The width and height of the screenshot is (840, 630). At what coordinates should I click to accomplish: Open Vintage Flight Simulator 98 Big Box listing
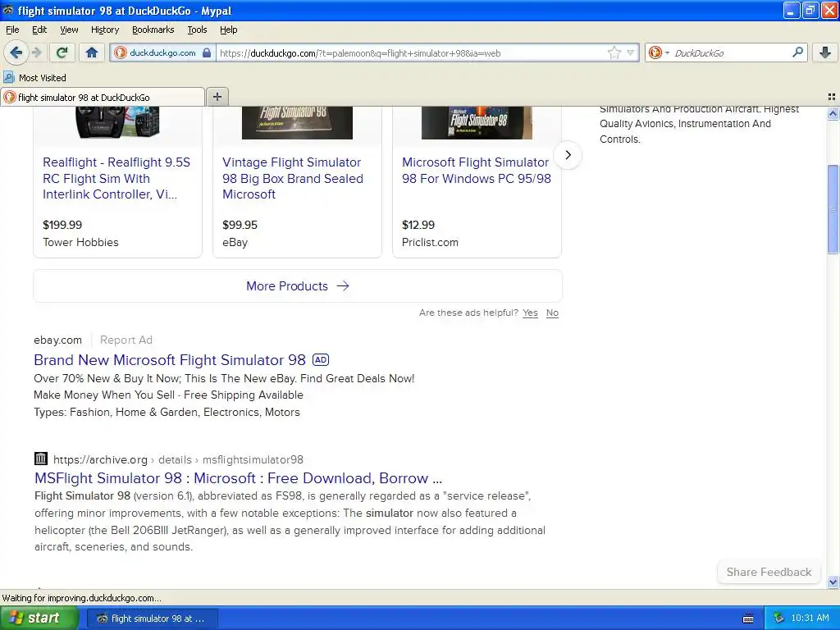pyautogui.click(x=293, y=178)
